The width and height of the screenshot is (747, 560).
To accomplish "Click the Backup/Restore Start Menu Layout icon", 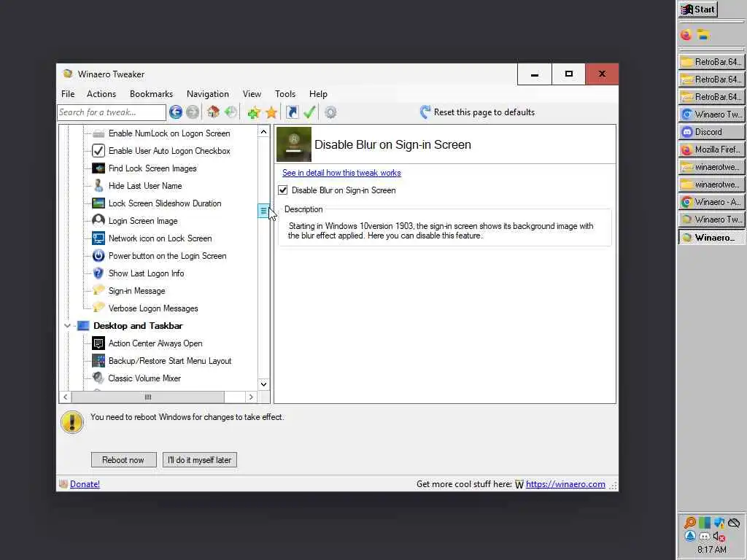I will 98,360.
